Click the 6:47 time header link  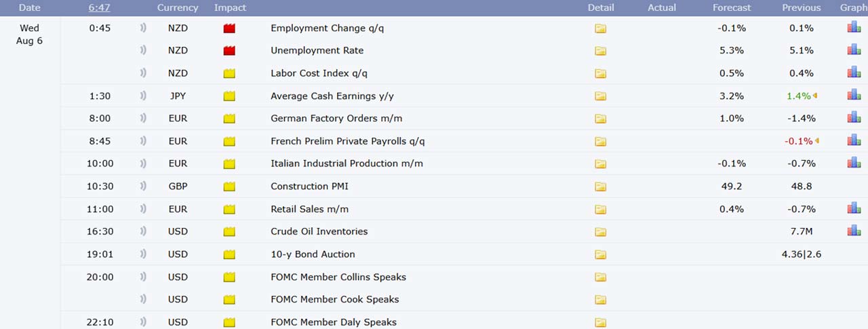100,7
